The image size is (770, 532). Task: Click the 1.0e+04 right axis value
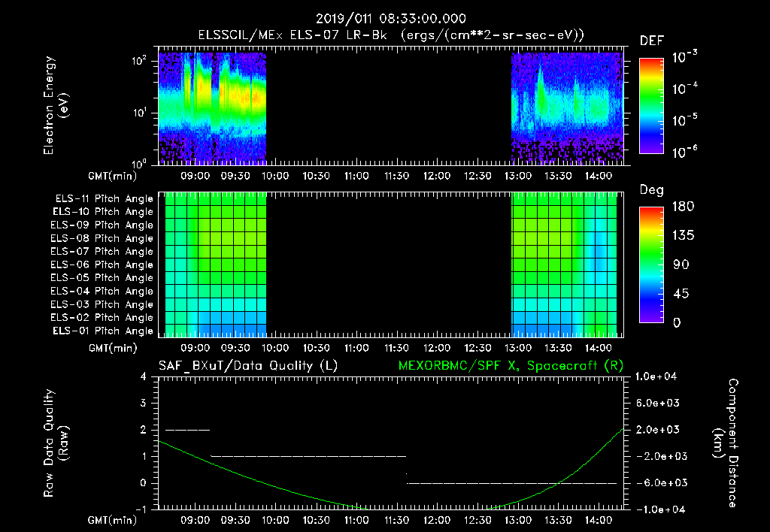pos(656,376)
